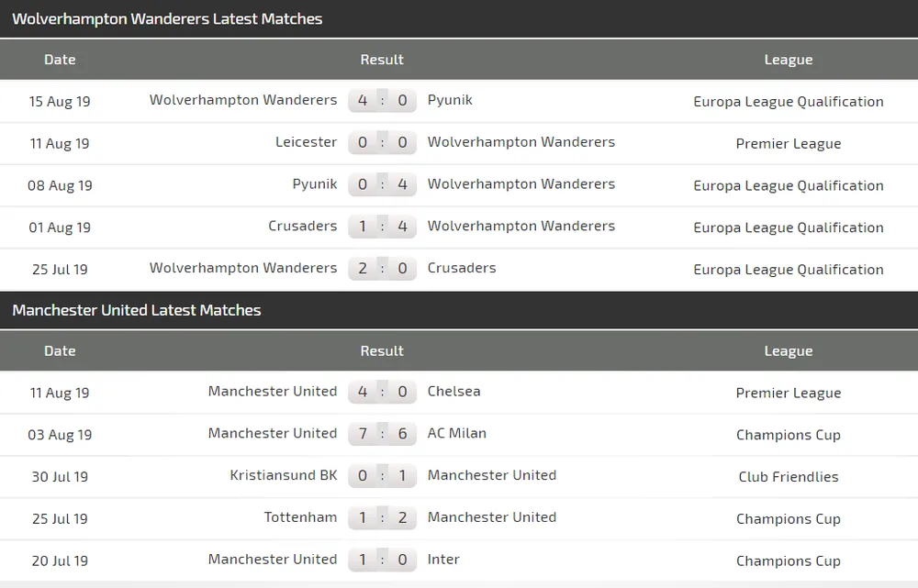918x588 pixels.
Task: Select League header in Wolverhampton table
Action: (788, 60)
